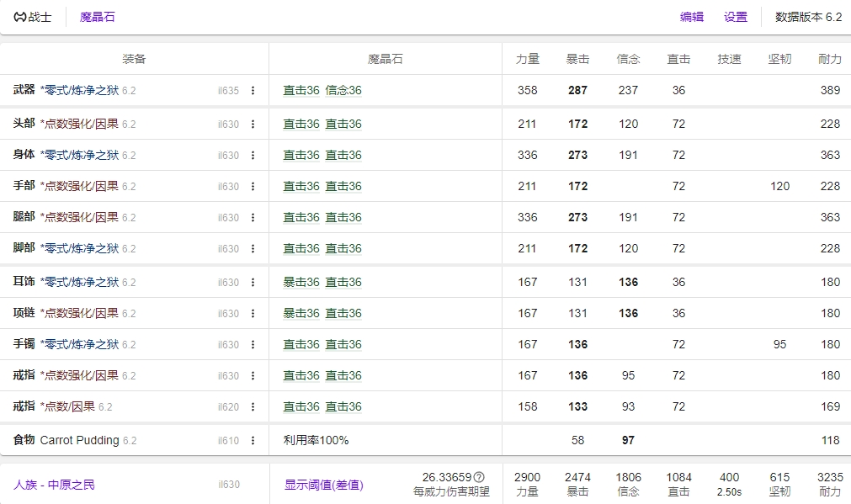Open the kebab menu on the 食物 row
851x504 pixels.
253,439
